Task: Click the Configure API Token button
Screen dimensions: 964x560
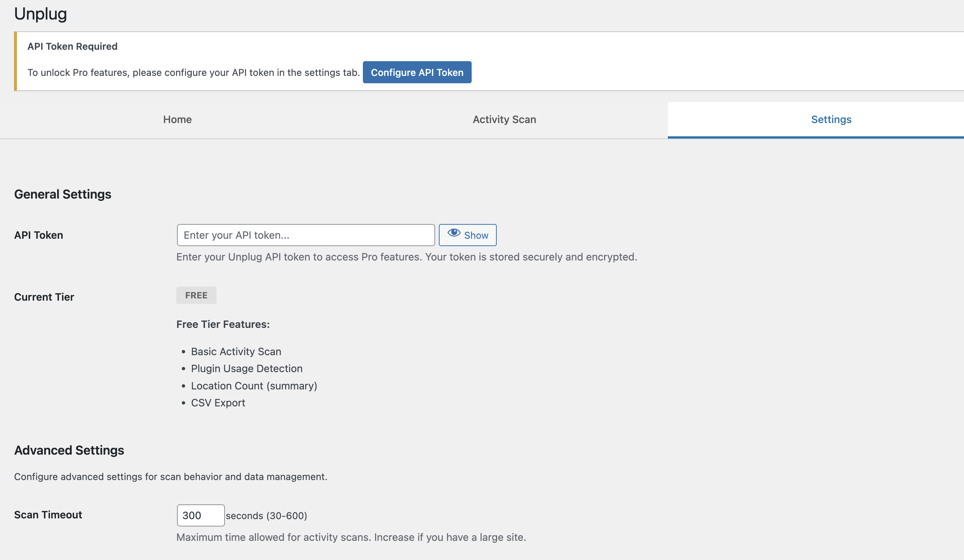Action: (417, 72)
